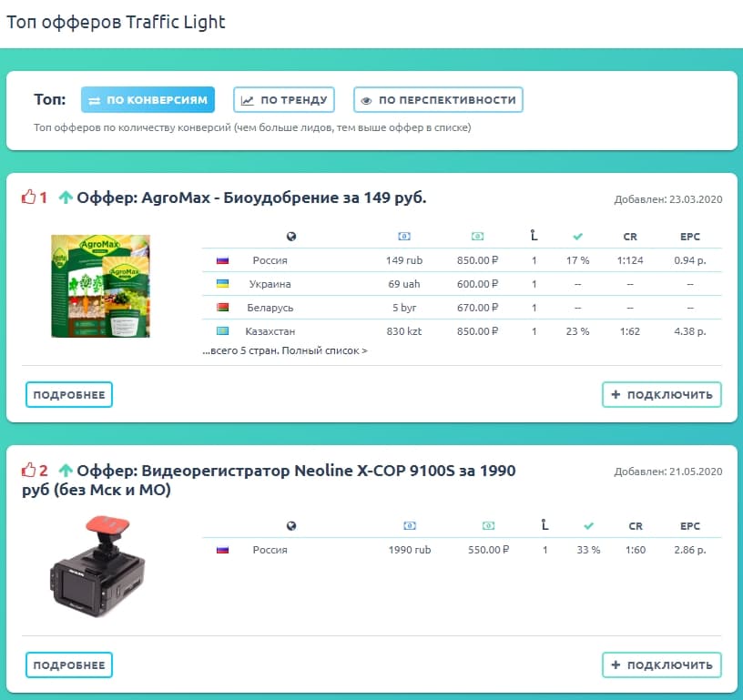Click 'Топ офферов Traffic Light' page heading
Image resolution: width=743 pixels, height=700 pixels.
click(x=116, y=22)
